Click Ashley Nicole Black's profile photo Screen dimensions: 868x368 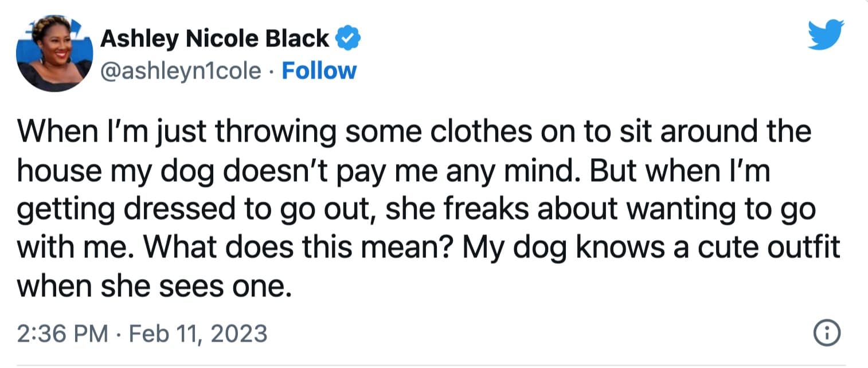pos(55,54)
